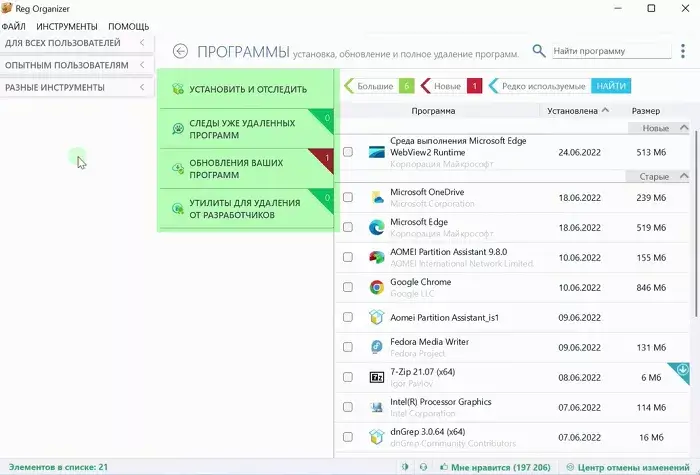Click the Google Chrome program icon
Image resolution: width=700 pixels, height=475 pixels.
(x=376, y=287)
